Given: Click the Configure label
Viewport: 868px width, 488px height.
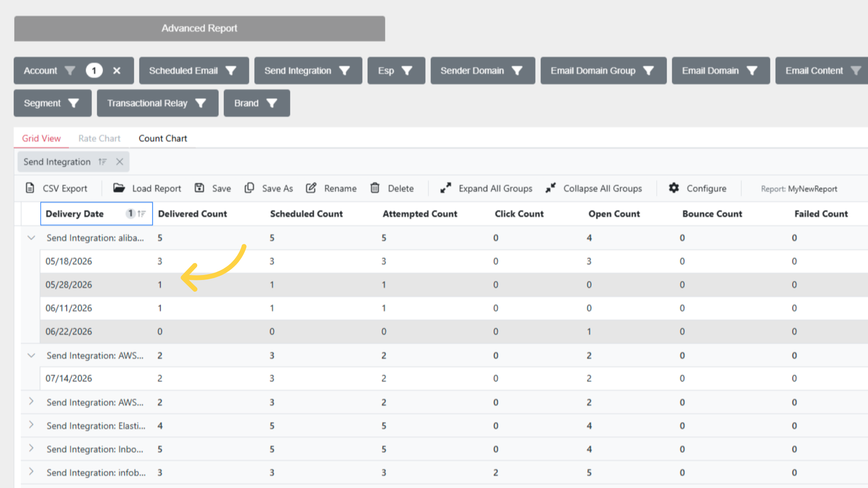Looking at the screenshot, I should coord(707,189).
